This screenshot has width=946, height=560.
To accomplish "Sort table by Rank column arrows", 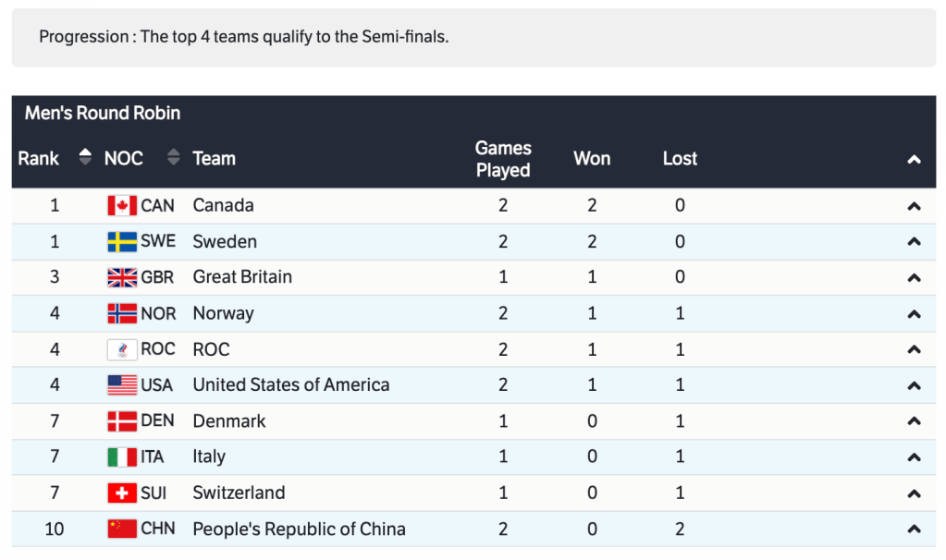I will coord(85,158).
